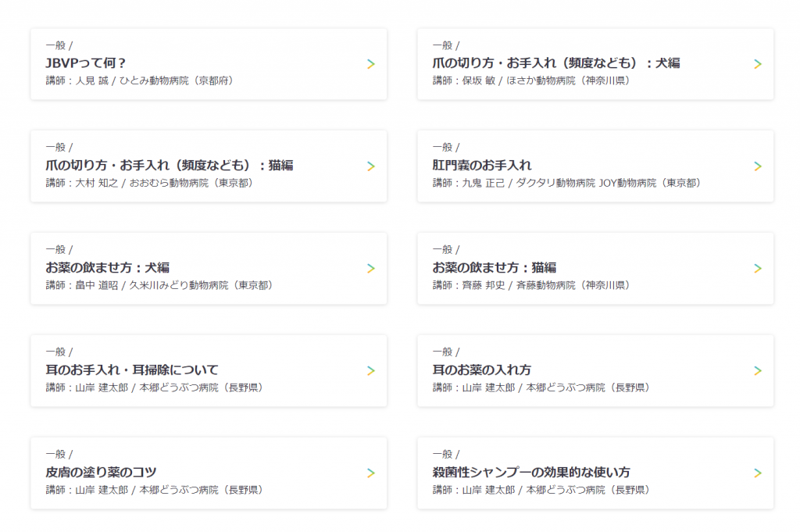Screen dimensions: 800x532
Task: Click the chevron on the お薬の飲ませ方：猫編 card
Action: (x=758, y=269)
